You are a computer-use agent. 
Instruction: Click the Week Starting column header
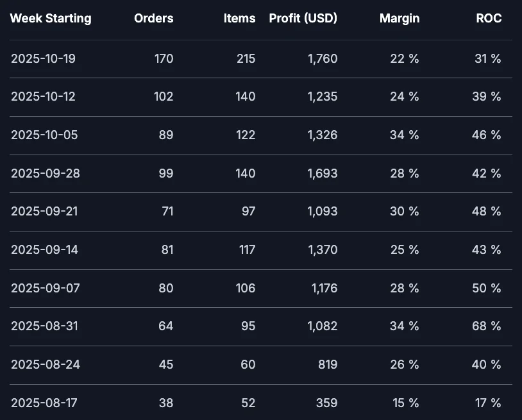(51, 19)
